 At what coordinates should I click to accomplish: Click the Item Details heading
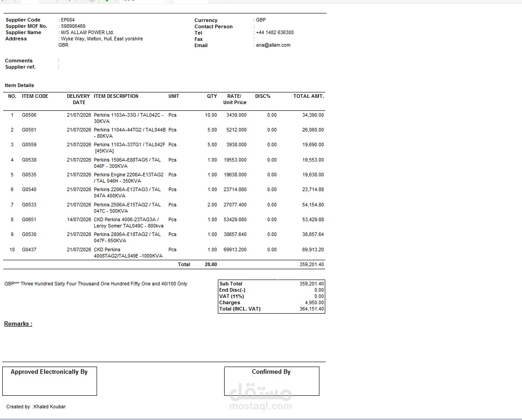19,85
